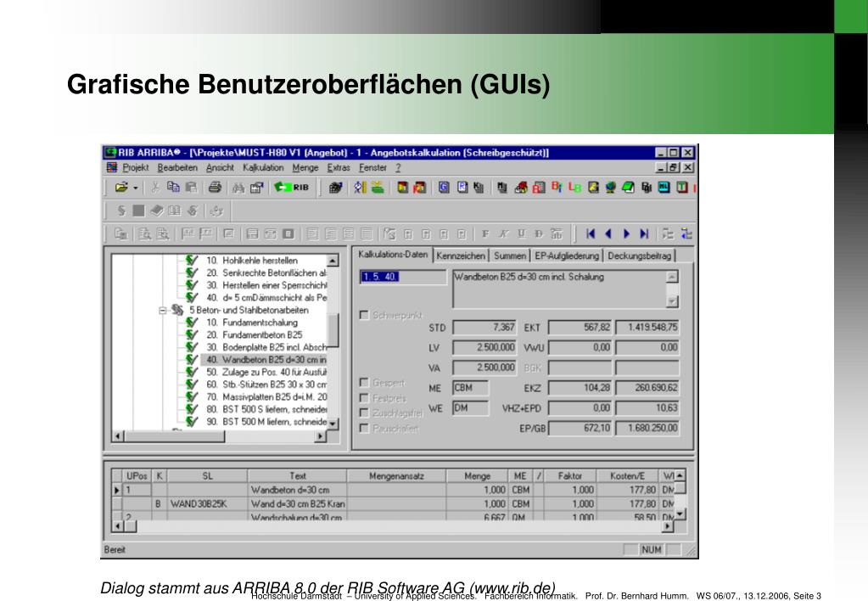Click the tree structure icon at toolbar end
868x601 pixels.
pyautogui.click(x=686, y=233)
